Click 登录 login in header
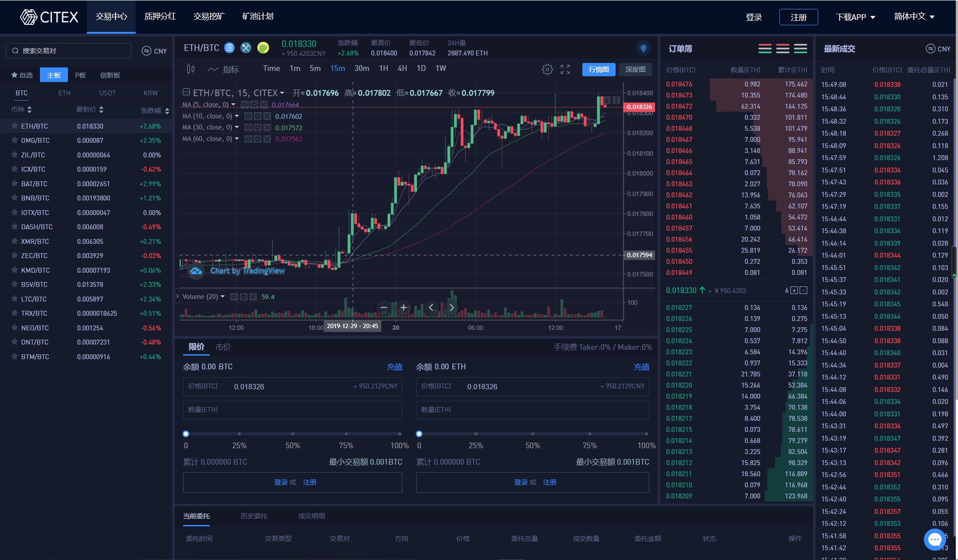Viewport: 958px width, 560px height. click(754, 17)
